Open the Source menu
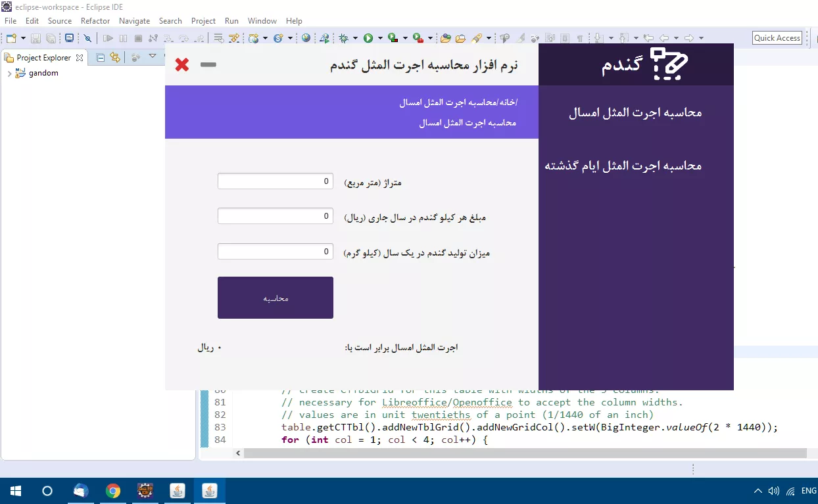Image resolution: width=818 pixels, height=504 pixels. tap(60, 21)
